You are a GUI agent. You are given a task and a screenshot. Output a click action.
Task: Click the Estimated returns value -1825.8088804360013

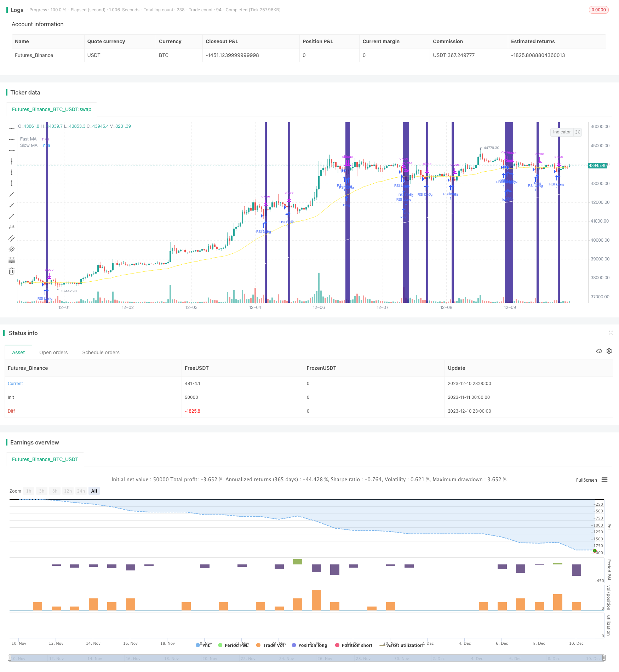pyautogui.click(x=538, y=55)
